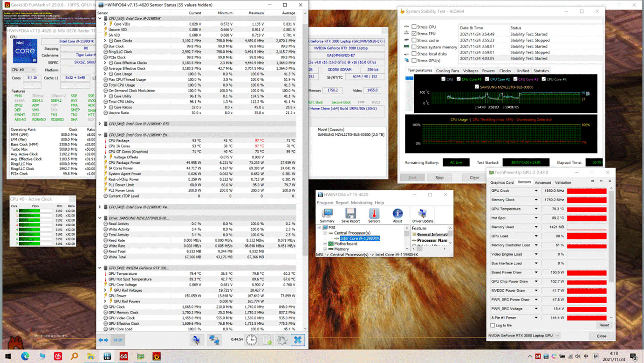The image size is (644, 363).
Task: Open the CPU #0 selector in the HWiNFO summary
Action: coord(23,70)
